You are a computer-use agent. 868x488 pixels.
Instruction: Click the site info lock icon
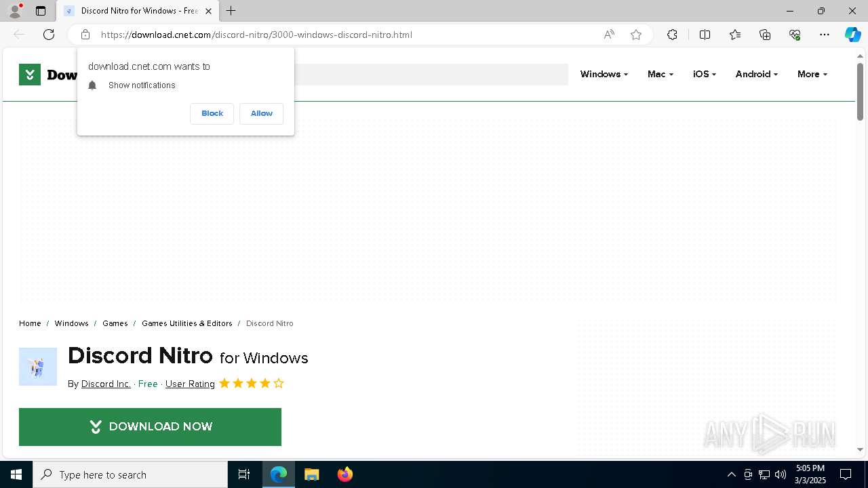point(85,35)
